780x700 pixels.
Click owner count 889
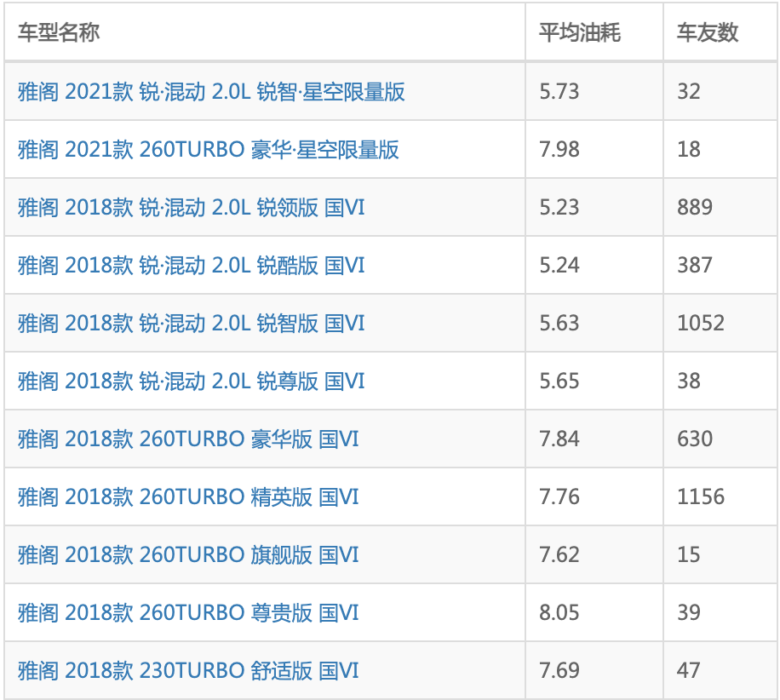695,208
